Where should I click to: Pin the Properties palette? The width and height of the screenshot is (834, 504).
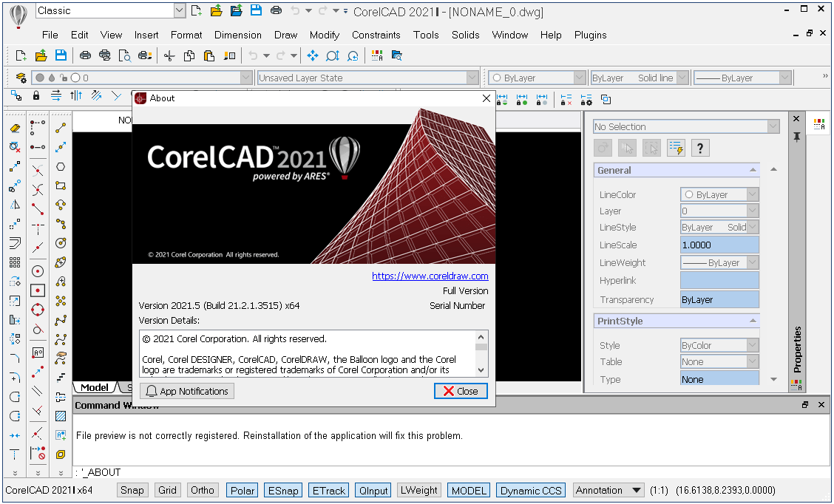tap(796, 137)
